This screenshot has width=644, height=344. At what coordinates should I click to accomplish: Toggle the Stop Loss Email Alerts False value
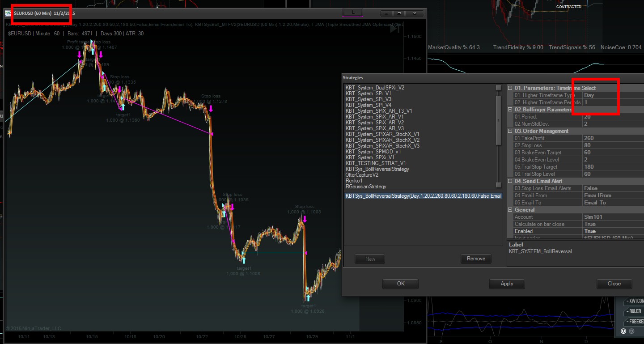click(613, 188)
